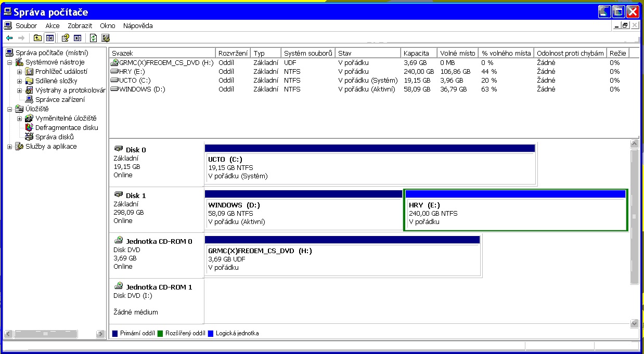Select the HRY (E:) partition block
This screenshot has height=354, width=644.
coord(516,214)
